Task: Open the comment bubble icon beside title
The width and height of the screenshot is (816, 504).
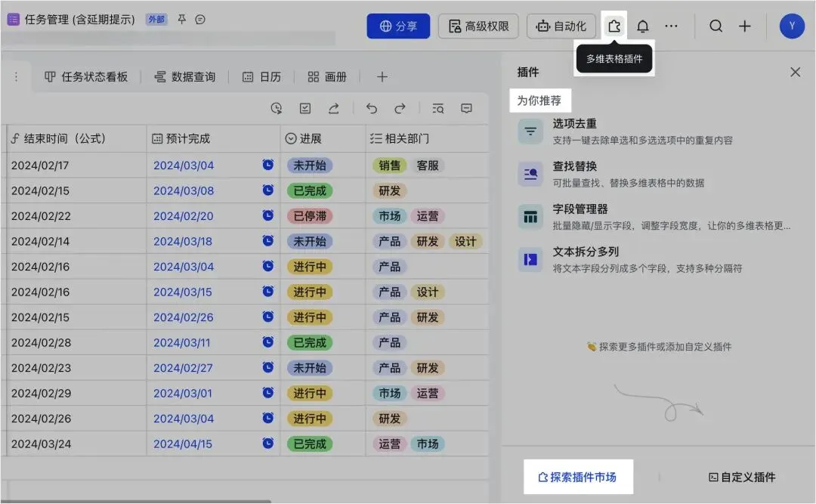Action: point(199,19)
